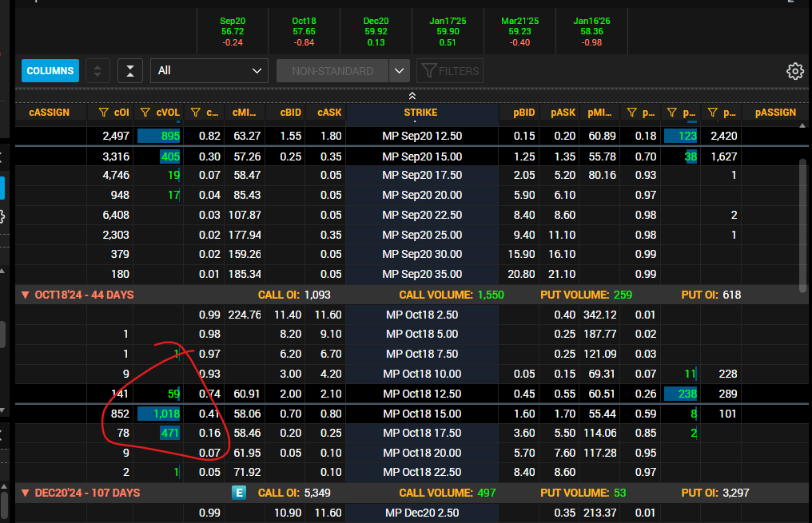Viewport: 812px width, 523px height.
Task: Open the All strikes dropdown
Action: pos(209,71)
